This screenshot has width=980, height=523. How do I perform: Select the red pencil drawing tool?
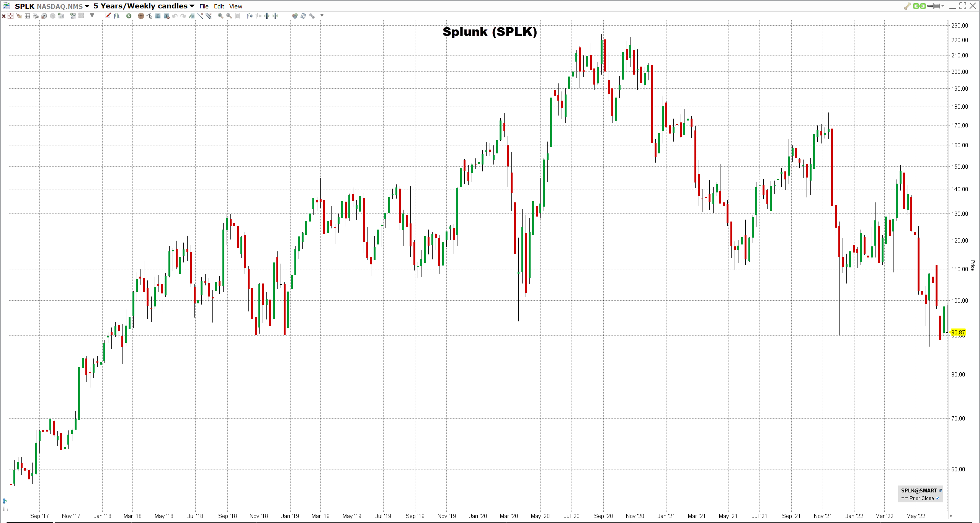(108, 16)
